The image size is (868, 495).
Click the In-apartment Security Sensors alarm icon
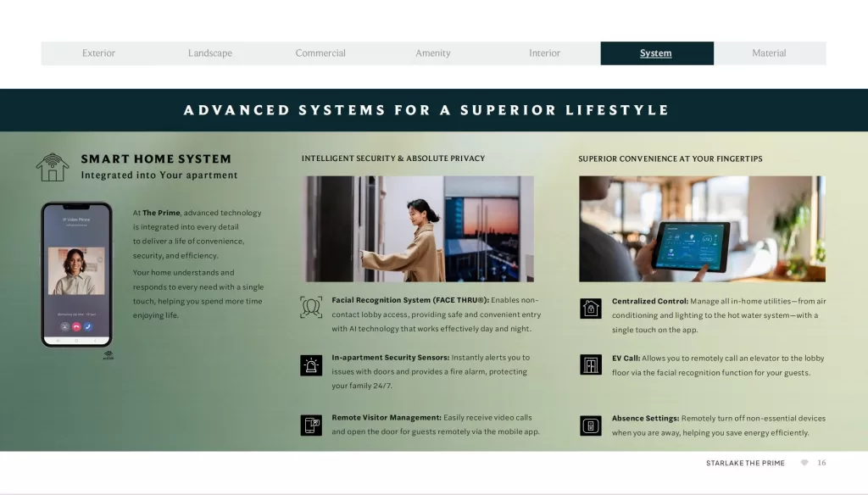[311, 365]
